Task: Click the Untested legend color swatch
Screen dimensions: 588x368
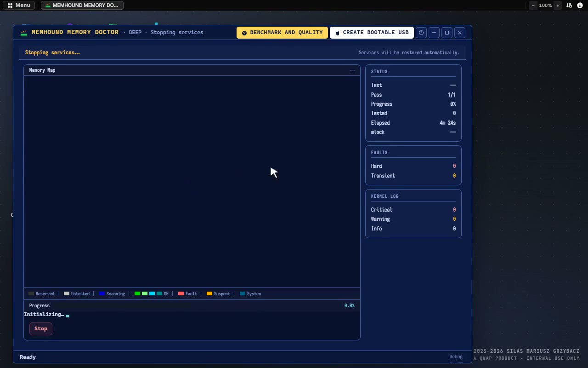Action: point(67,293)
